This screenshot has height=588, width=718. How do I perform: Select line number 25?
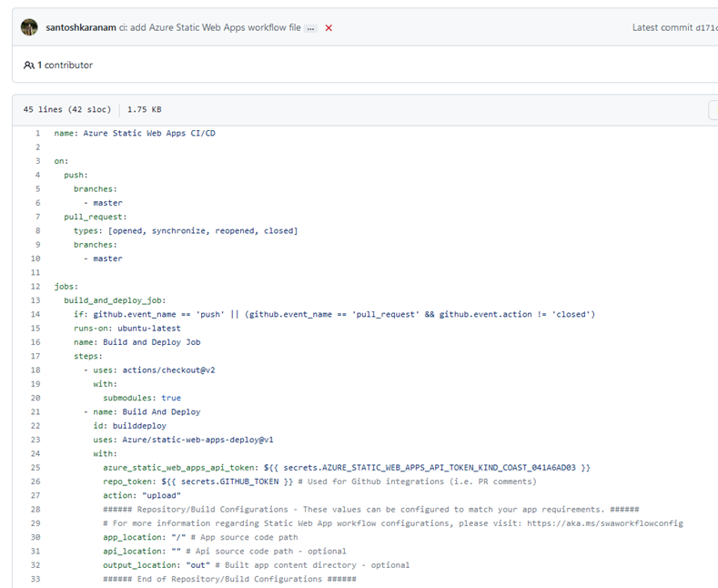pyautogui.click(x=35, y=468)
